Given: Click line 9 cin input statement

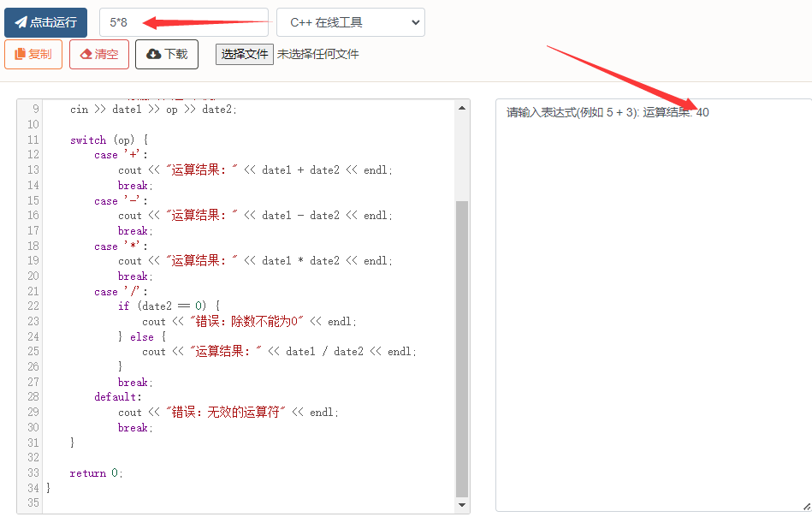Looking at the screenshot, I should [x=153, y=110].
